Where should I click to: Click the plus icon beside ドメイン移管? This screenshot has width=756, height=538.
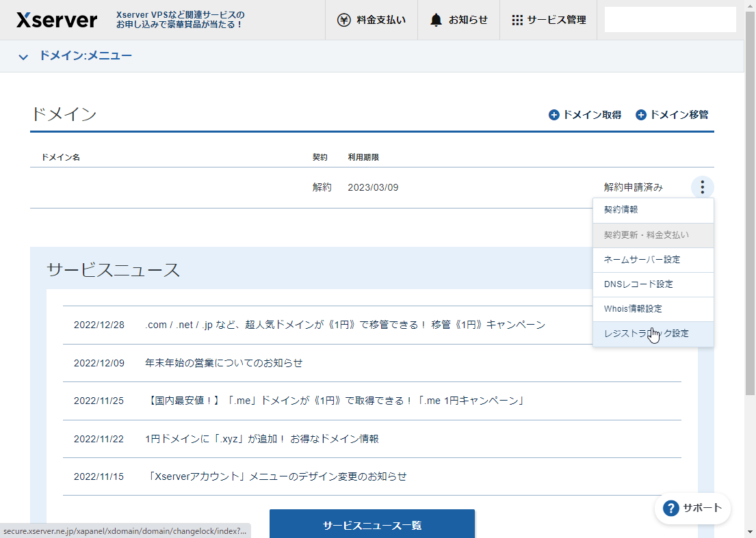[x=640, y=115]
